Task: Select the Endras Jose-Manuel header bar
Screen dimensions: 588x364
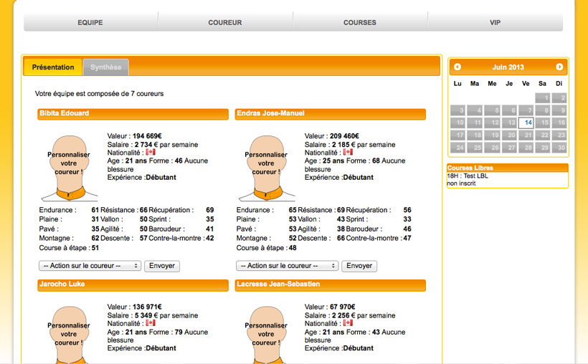Action: click(330, 114)
